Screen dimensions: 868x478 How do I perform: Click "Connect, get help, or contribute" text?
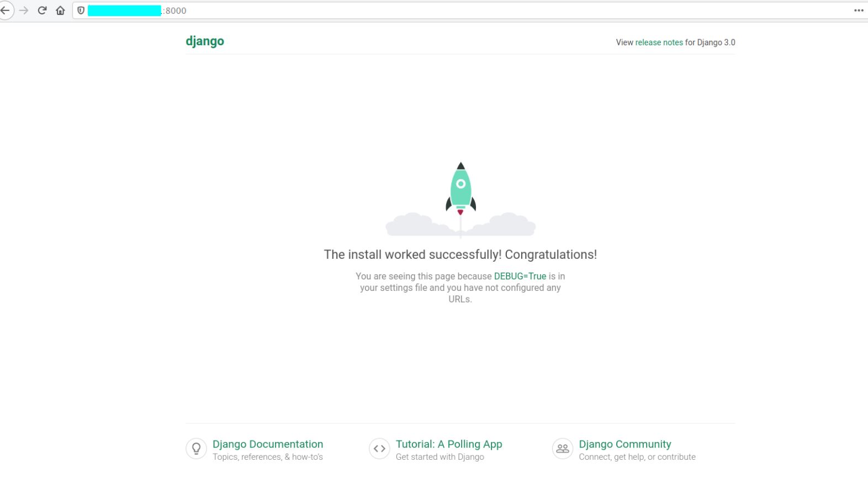pyautogui.click(x=637, y=457)
